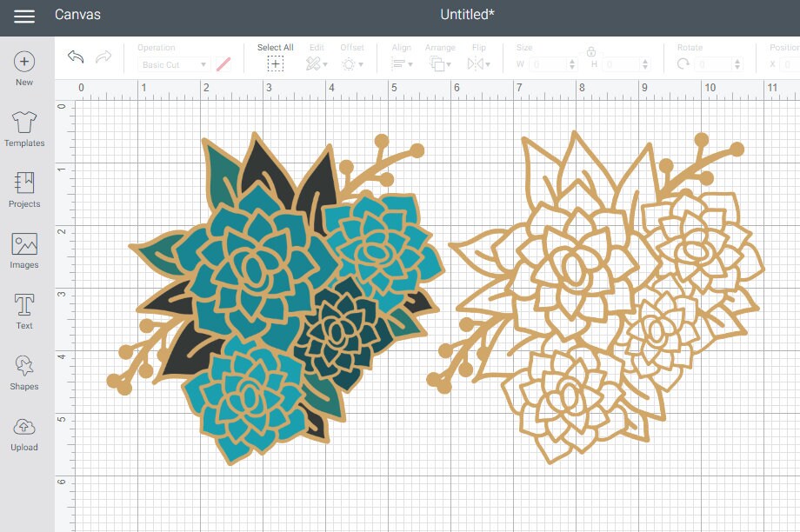Click the Width input field
The width and height of the screenshot is (800, 532).
(x=549, y=63)
